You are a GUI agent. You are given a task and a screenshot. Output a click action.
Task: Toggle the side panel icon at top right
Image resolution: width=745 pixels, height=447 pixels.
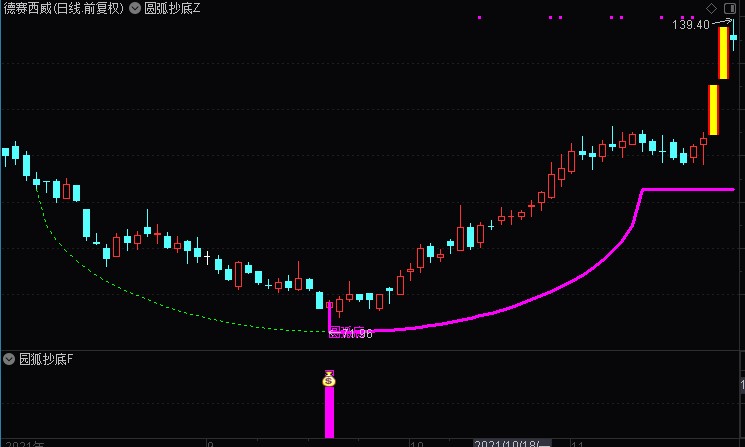click(730, 8)
